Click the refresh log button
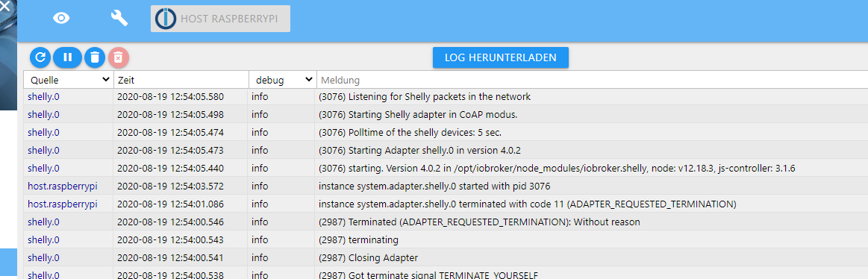Image resolution: width=868 pixels, height=279 pixels. (40, 57)
